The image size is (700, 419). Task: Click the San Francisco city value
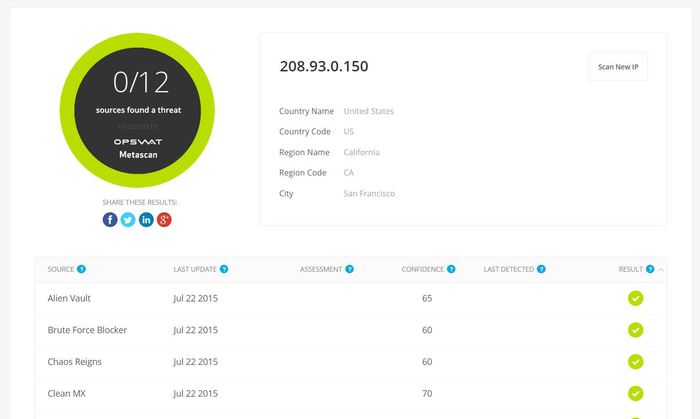coord(369,193)
